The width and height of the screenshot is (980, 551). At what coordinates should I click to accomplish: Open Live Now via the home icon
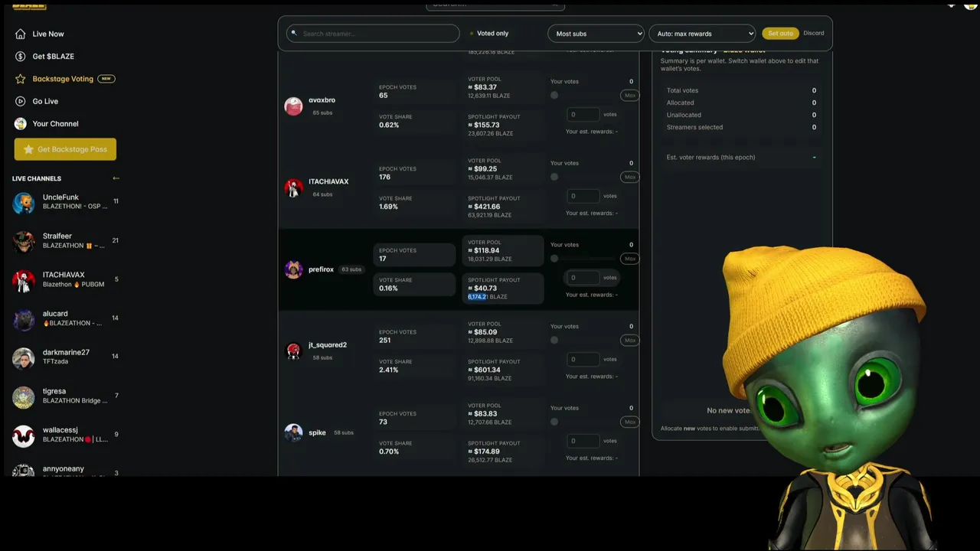(21, 34)
